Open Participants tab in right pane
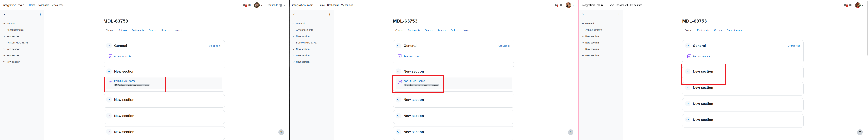The width and height of the screenshot is (868, 140). (703, 30)
